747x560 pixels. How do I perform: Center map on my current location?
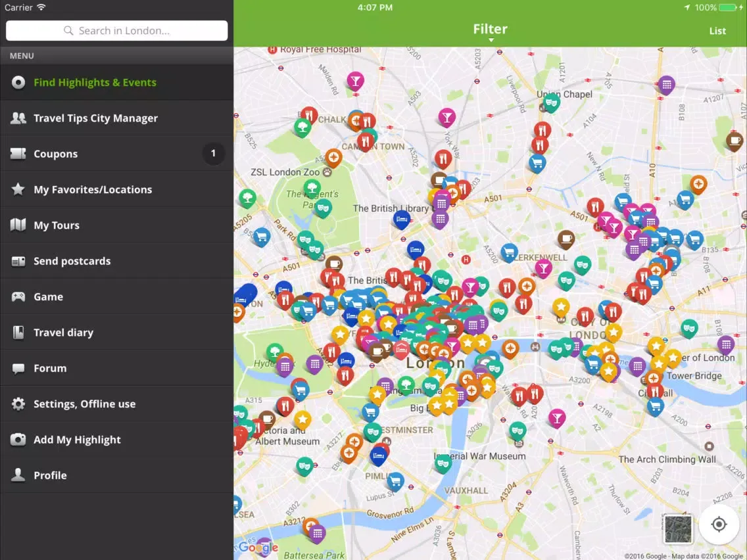click(719, 525)
